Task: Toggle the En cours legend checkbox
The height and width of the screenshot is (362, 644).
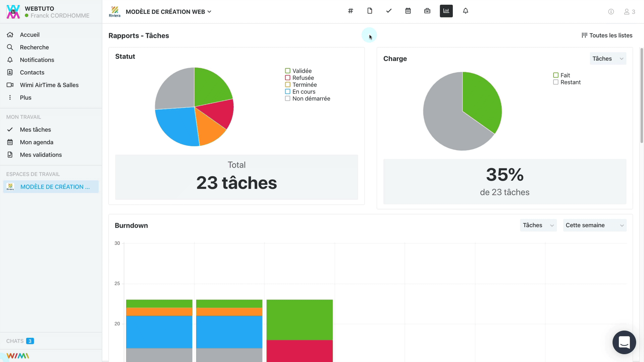Action: point(287,92)
